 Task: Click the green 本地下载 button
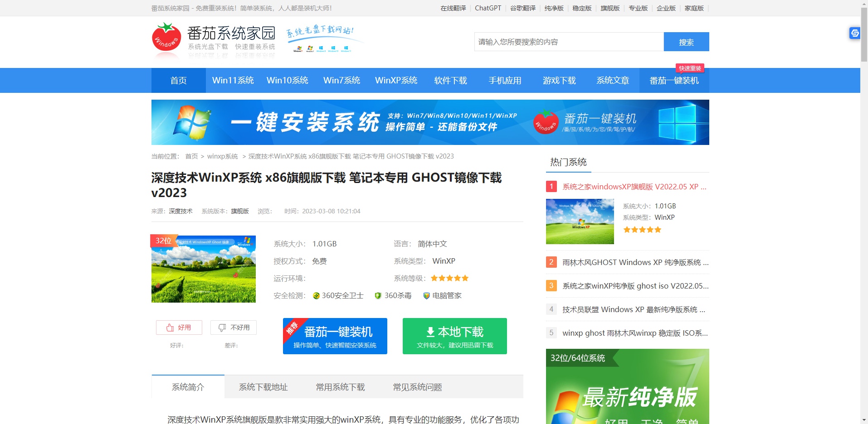coord(455,336)
